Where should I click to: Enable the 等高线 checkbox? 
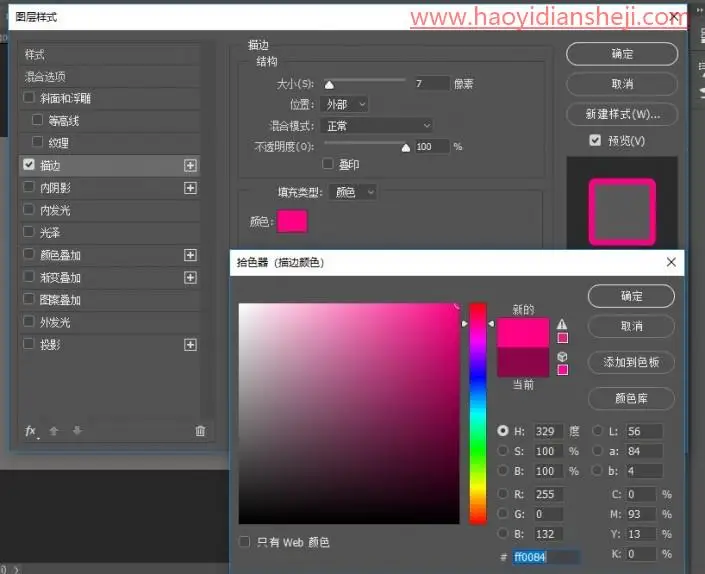click(38, 120)
